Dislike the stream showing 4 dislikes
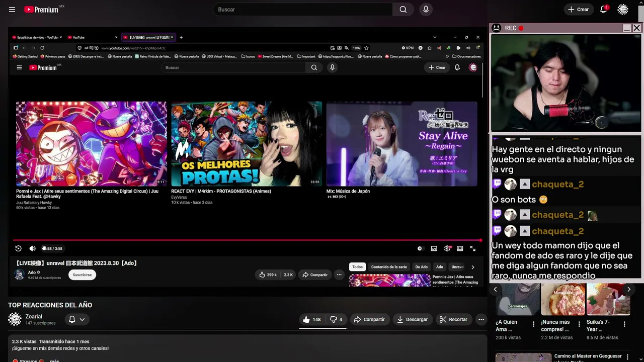The width and height of the screenshot is (644, 362). pos(336,319)
